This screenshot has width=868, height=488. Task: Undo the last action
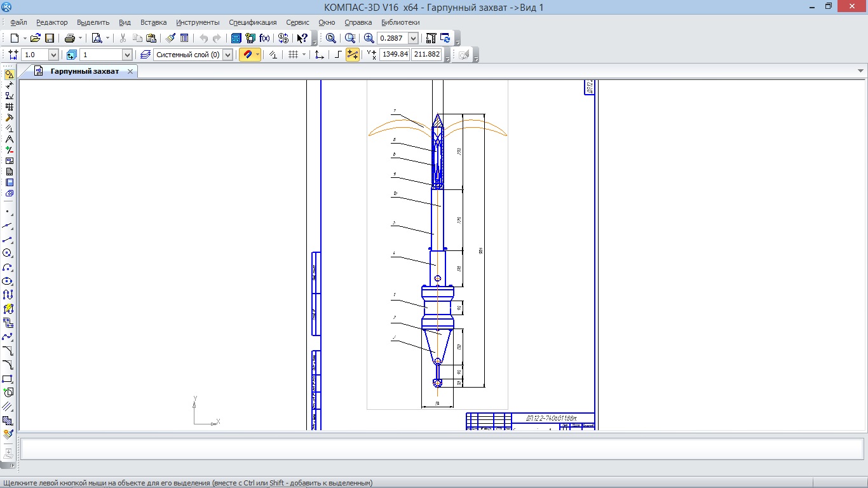pyautogui.click(x=203, y=38)
